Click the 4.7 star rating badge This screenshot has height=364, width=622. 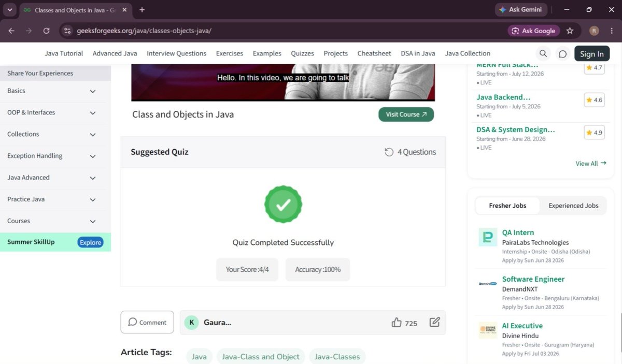(x=594, y=68)
